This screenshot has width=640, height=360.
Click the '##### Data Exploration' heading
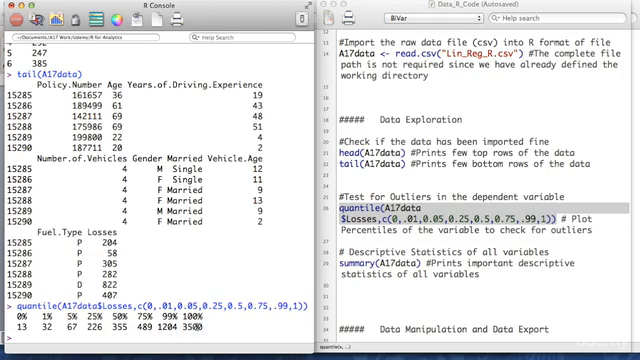pyautogui.click(x=400, y=120)
